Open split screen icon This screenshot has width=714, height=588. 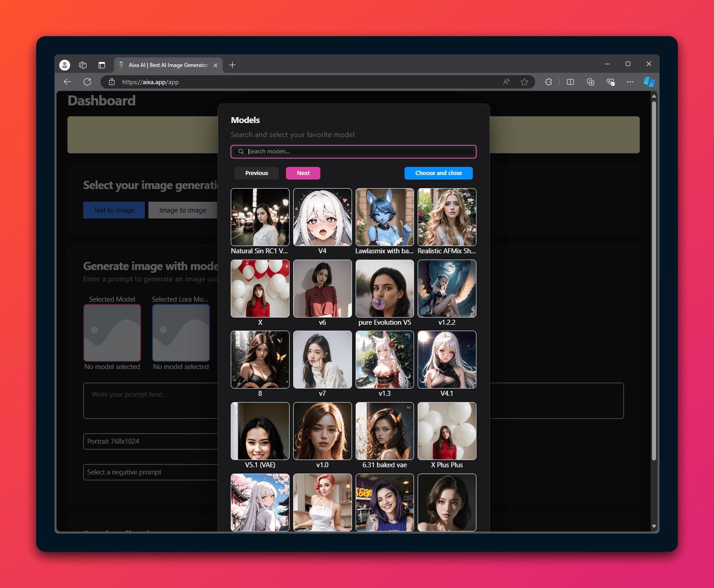(x=570, y=82)
